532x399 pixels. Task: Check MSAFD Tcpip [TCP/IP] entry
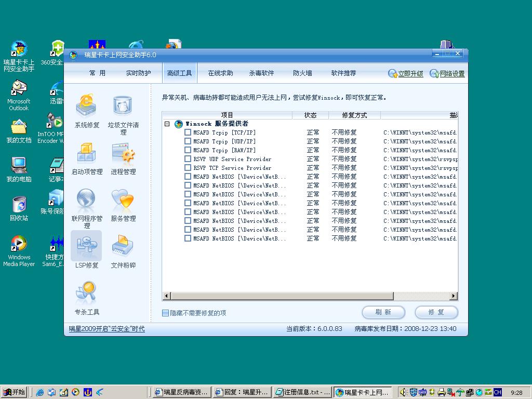click(x=188, y=132)
